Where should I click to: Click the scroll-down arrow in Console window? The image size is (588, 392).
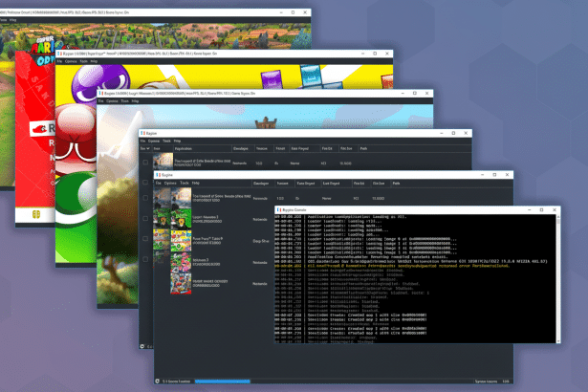558,340
